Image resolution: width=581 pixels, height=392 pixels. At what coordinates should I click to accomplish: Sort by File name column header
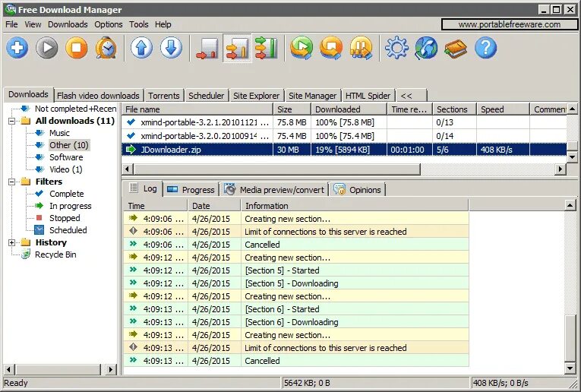(x=197, y=109)
